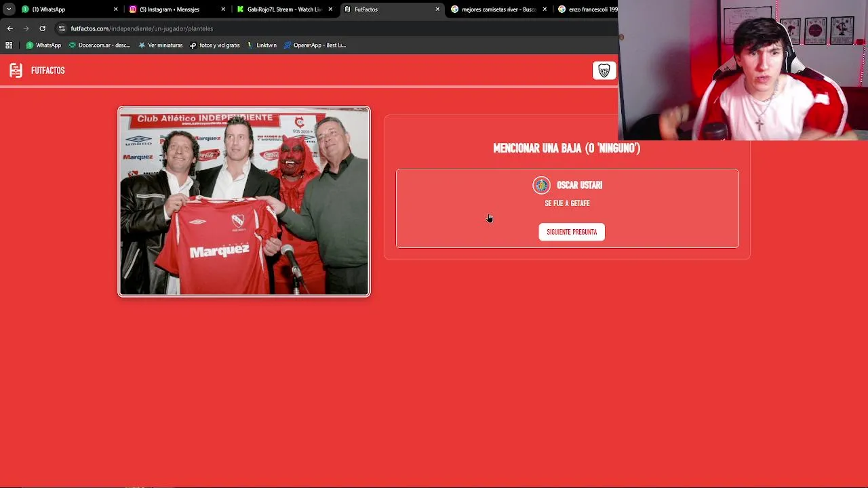
Task: Open the FutFactos logo home link
Action: click(x=37, y=70)
